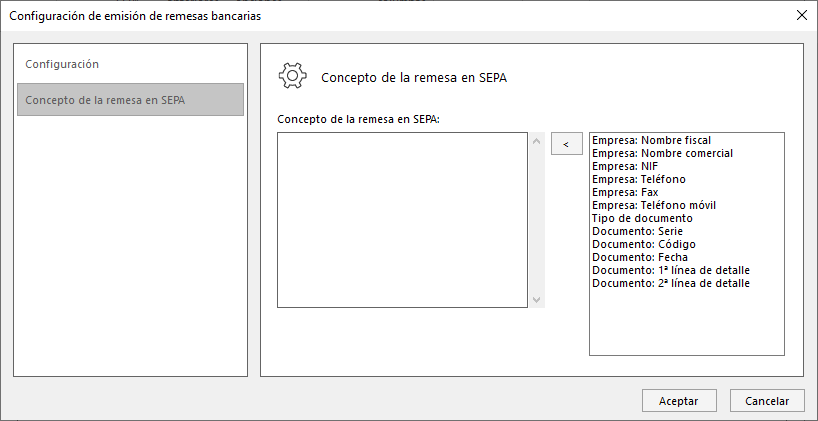Select 'Documento: 1ª línea de detalle'
Viewport: 818px width, 421px height.
pos(671,270)
